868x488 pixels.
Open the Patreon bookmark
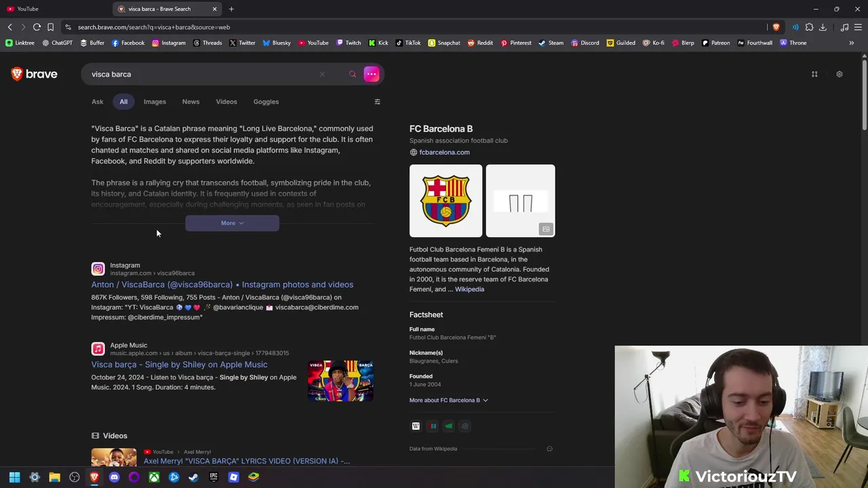point(716,43)
